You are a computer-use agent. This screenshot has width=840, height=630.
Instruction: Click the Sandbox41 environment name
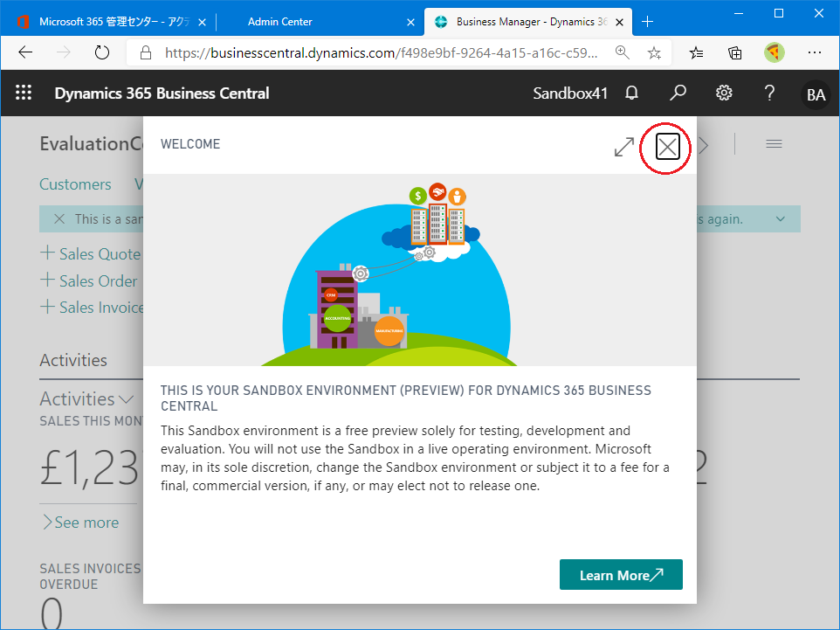570,93
